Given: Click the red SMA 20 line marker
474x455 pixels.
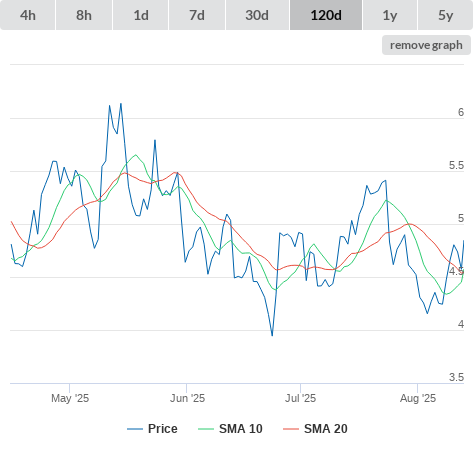Looking at the screenshot, I should pos(291,429).
